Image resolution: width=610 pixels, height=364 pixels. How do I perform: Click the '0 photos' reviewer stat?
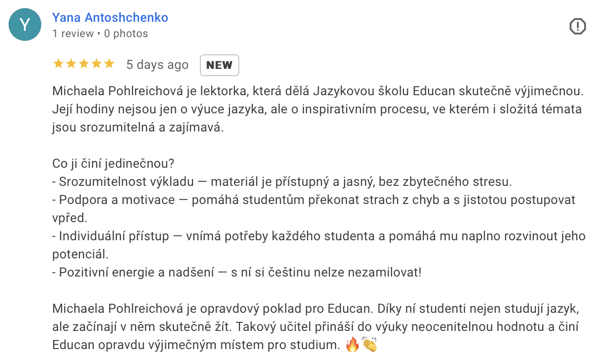point(126,34)
